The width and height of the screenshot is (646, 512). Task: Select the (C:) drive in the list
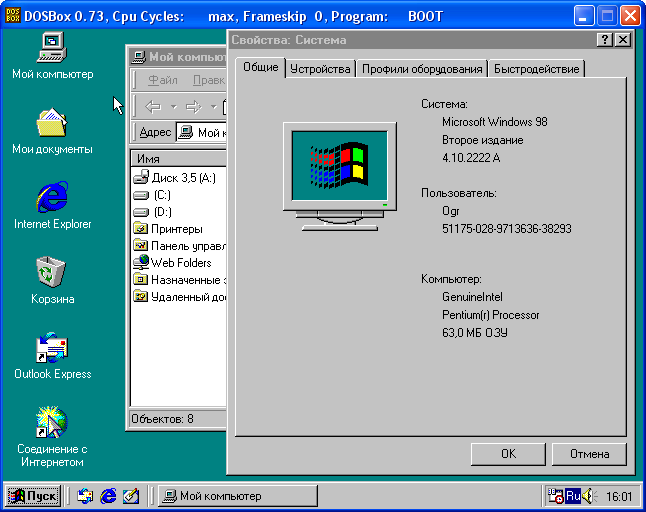152,194
